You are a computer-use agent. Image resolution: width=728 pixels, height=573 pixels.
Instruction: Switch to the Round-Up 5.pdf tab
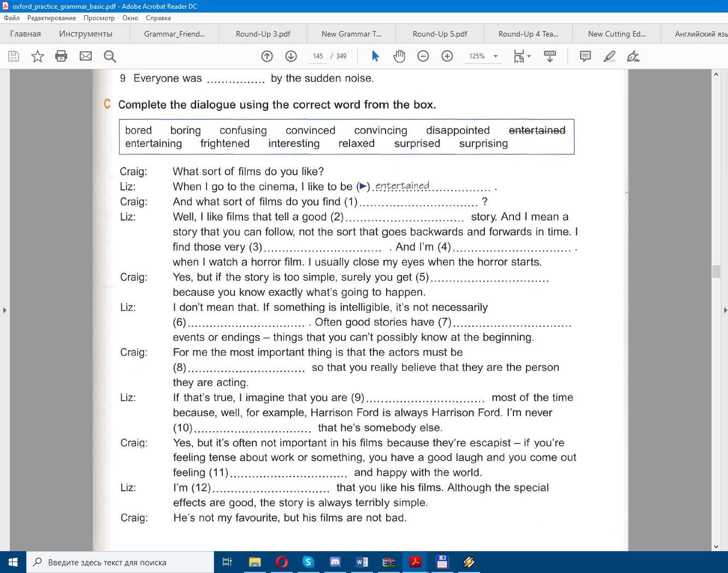(440, 34)
